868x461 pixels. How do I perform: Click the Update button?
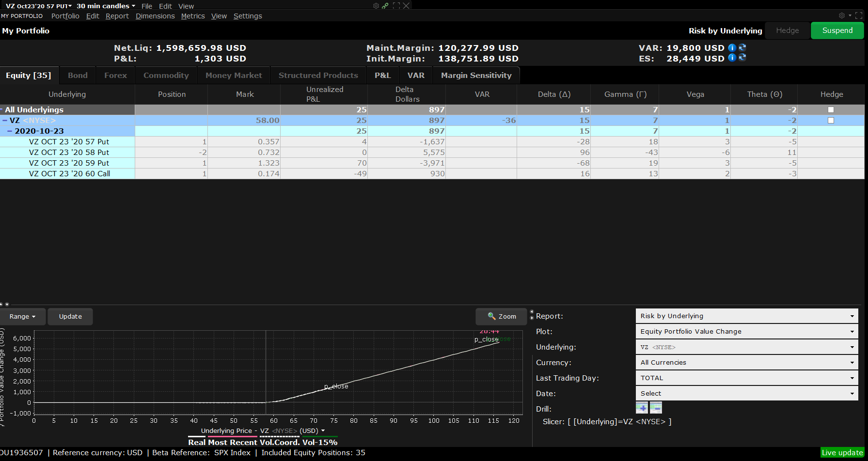click(70, 317)
